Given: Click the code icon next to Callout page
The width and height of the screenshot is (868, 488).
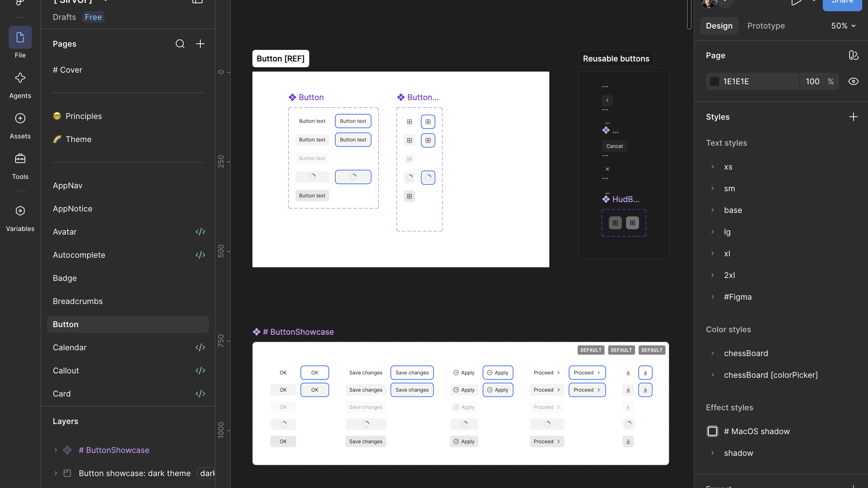Looking at the screenshot, I should [x=200, y=371].
